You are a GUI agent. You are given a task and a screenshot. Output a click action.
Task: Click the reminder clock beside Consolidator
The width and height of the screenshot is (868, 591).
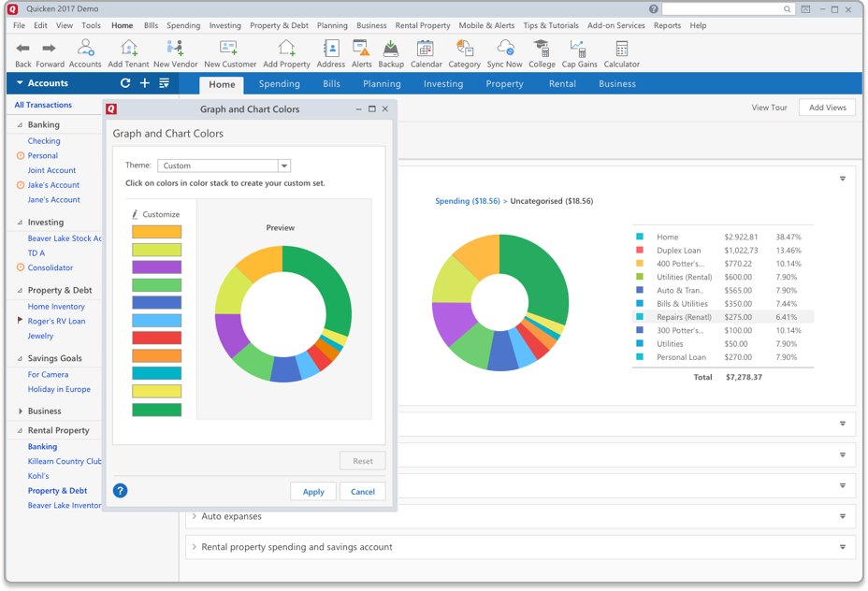pyautogui.click(x=21, y=267)
